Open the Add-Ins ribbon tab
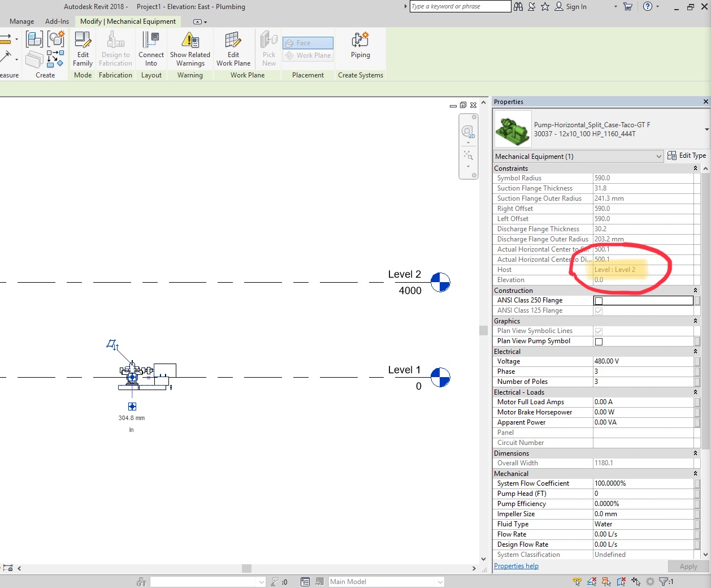The image size is (711, 588). (x=57, y=21)
